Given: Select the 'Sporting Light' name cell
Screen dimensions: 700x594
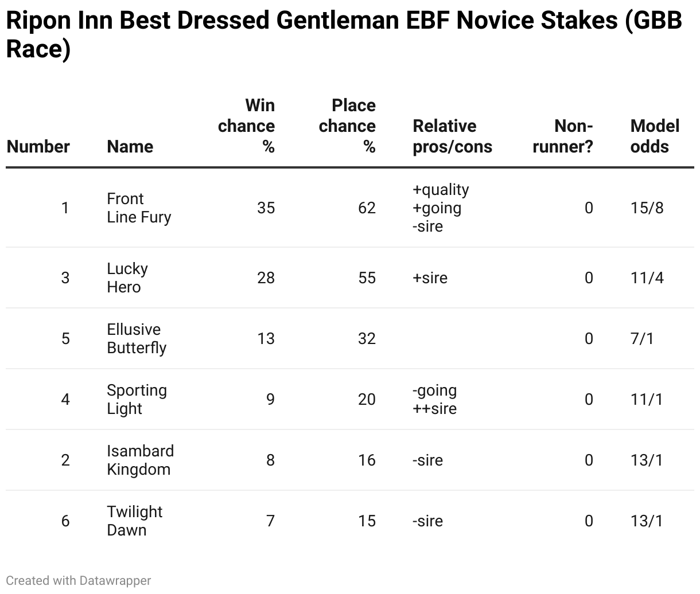Looking at the screenshot, I should tap(137, 399).
